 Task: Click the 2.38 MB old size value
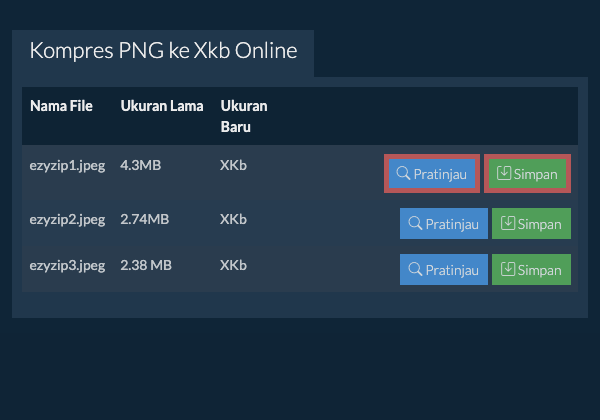pos(146,265)
